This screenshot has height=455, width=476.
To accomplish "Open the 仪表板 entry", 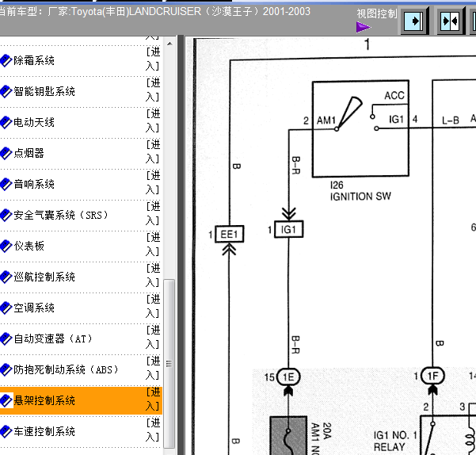I will pyautogui.click(x=29, y=246).
